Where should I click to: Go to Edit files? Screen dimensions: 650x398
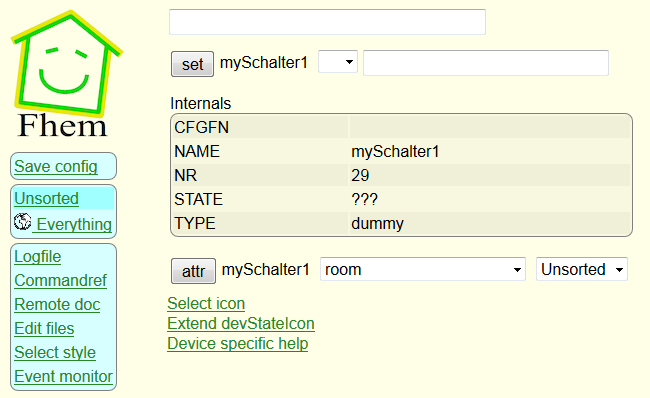pyautogui.click(x=44, y=328)
